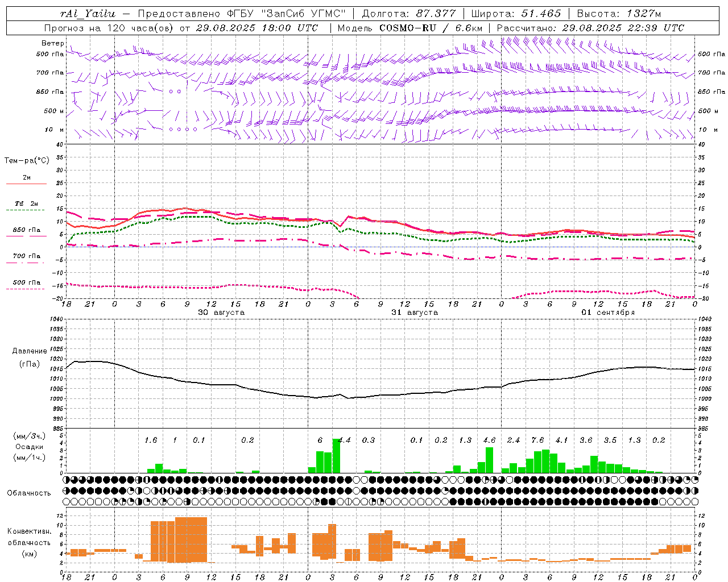
Task: Select the Модель COSMO-RU / 6.6км label
Action: tap(410, 28)
